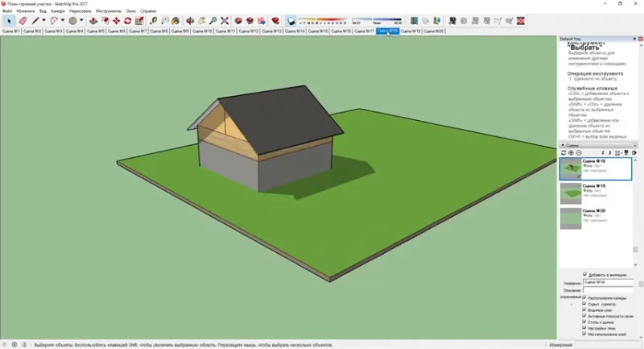Click the Send to LayOut icon
This screenshot has width=644, height=349.
tap(261, 21)
